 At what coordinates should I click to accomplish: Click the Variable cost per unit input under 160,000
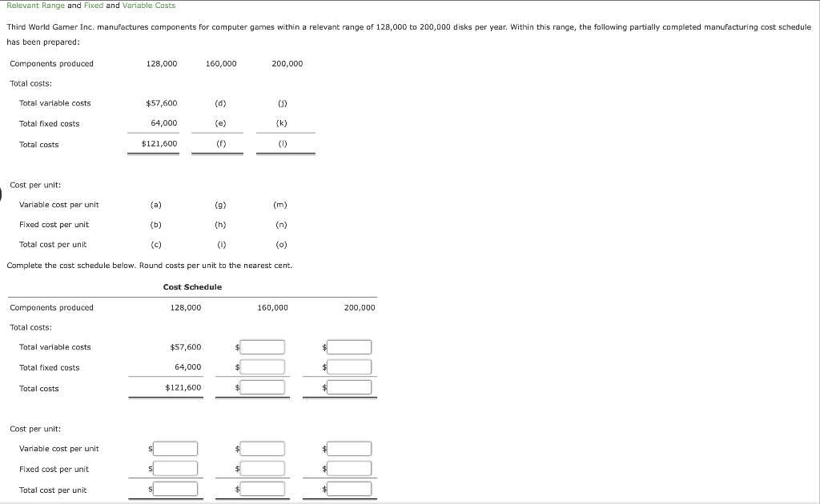[x=263, y=449]
